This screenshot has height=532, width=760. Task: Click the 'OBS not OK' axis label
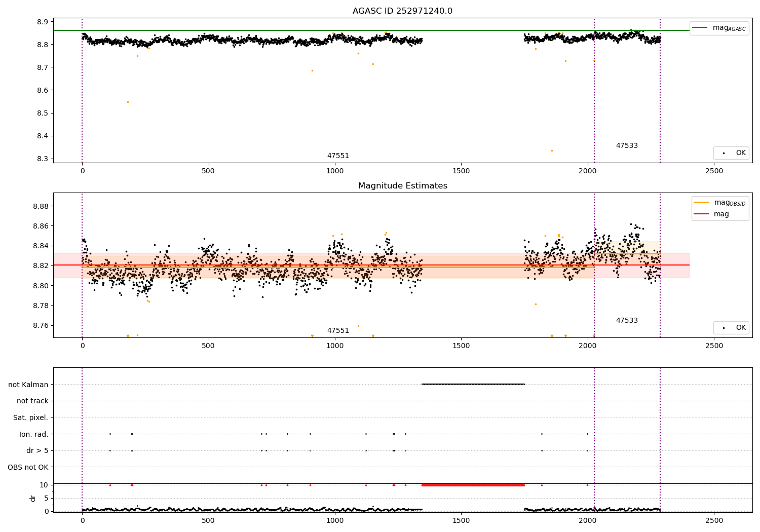click(x=28, y=467)
